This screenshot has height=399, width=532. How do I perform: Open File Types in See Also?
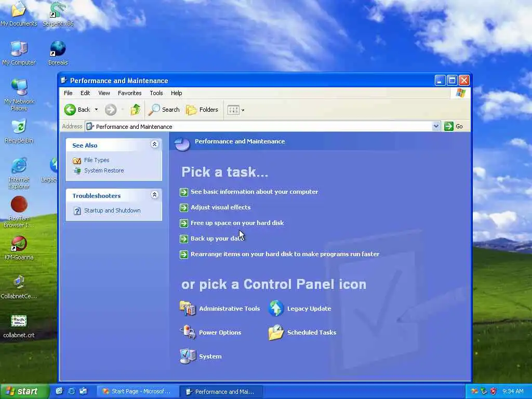[x=97, y=160]
